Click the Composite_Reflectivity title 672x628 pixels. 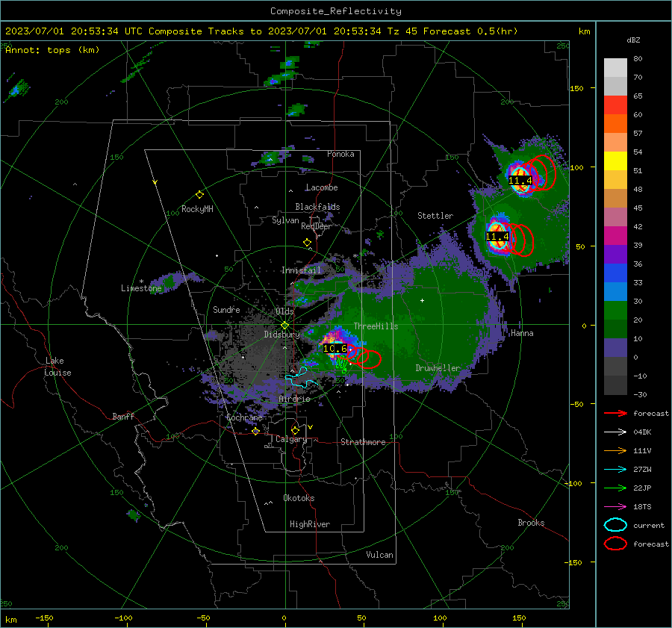coord(336,11)
